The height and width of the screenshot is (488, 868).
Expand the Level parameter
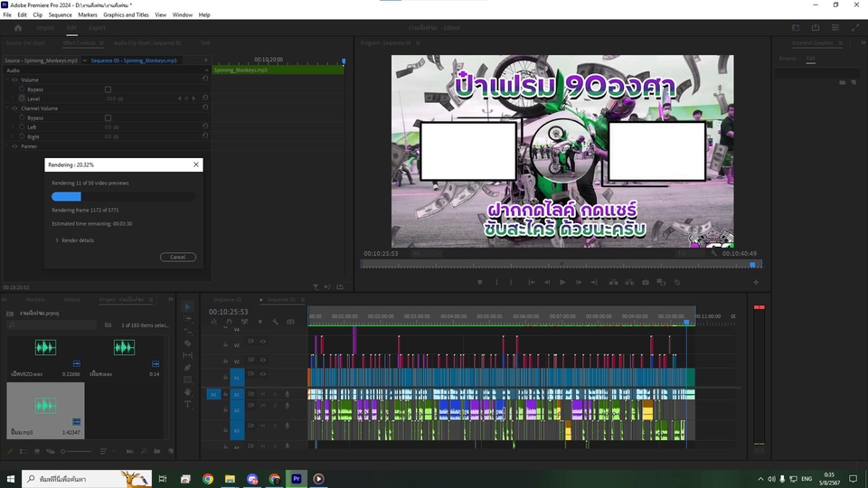pyautogui.click(x=13, y=99)
